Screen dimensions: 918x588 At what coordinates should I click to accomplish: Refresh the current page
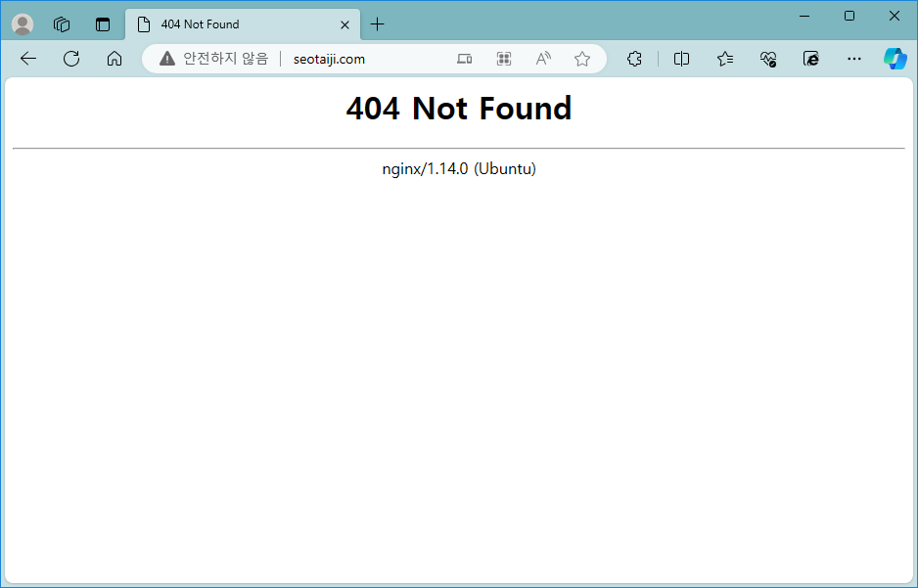[71, 59]
